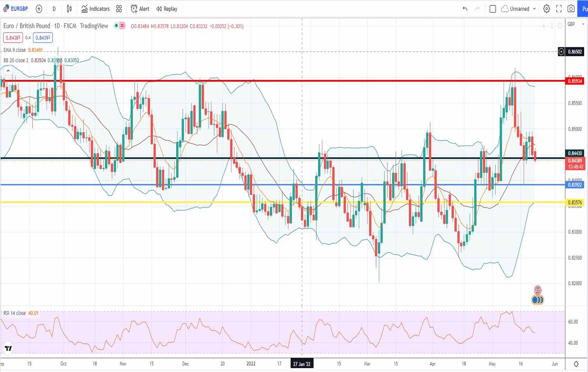Open the indicator templates grid icon
The height and width of the screenshot is (372, 588).
(119, 9)
